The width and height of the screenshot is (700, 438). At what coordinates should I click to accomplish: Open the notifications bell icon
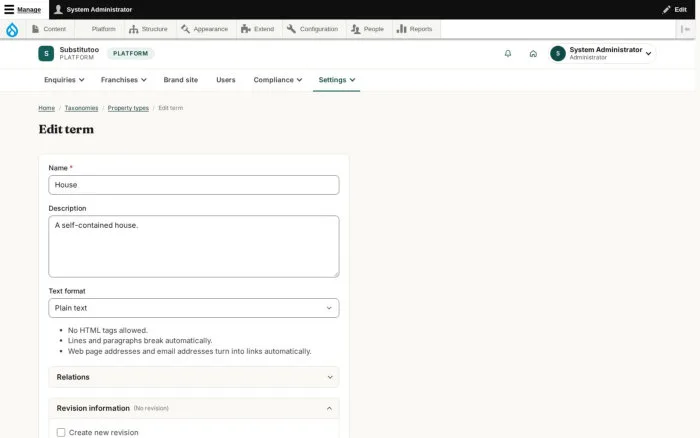coord(508,54)
